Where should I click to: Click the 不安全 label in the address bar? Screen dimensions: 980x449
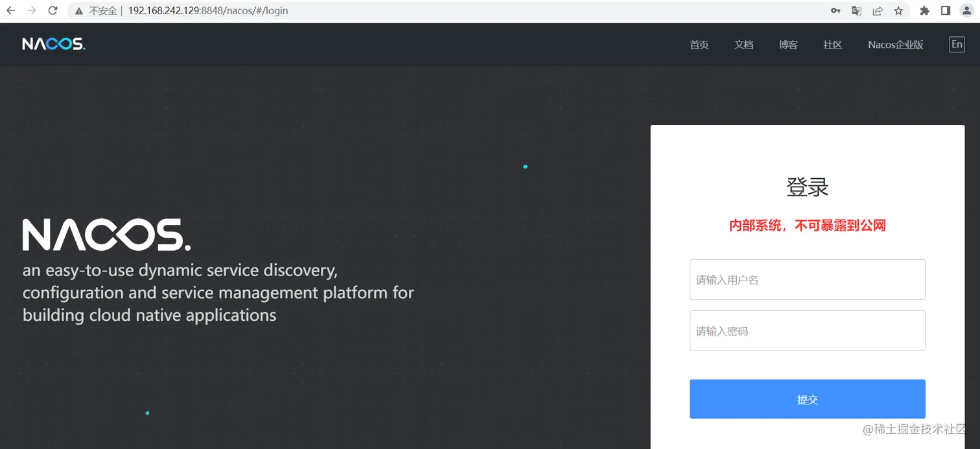[x=102, y=11]
